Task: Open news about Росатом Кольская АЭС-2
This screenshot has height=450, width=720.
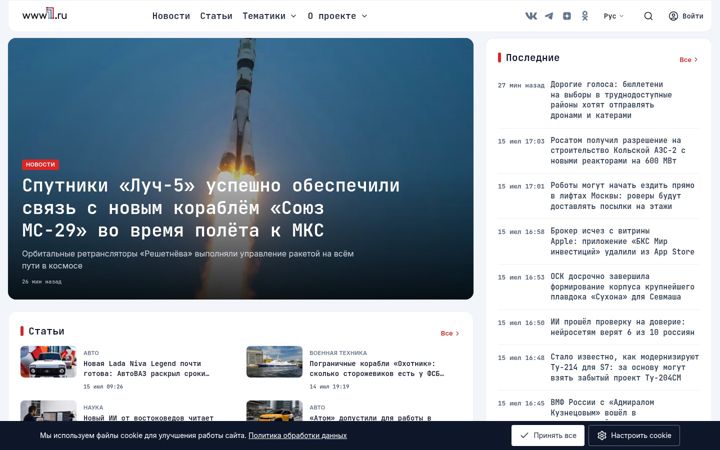Action: tap(618, 151)
